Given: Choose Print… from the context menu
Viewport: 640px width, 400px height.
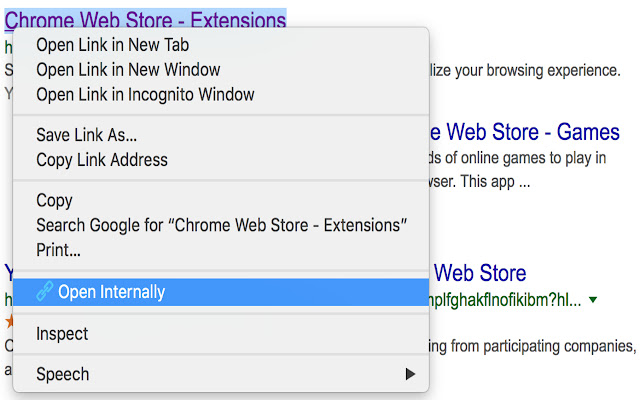Looking at the screenshot, I should pos(58,250).
